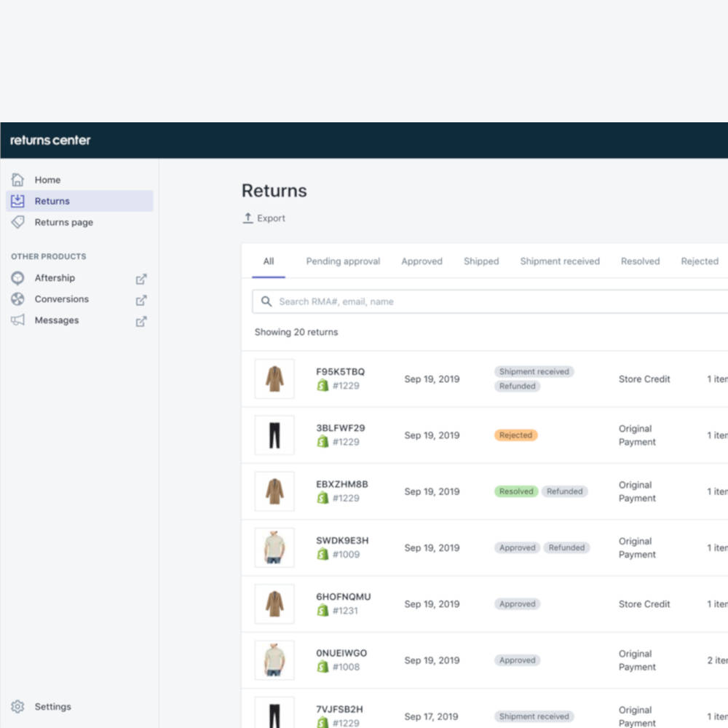Click coat thumbnail for return EBXZHM8B
Viewport: 728px width, 728px height.
pos(274,491)
